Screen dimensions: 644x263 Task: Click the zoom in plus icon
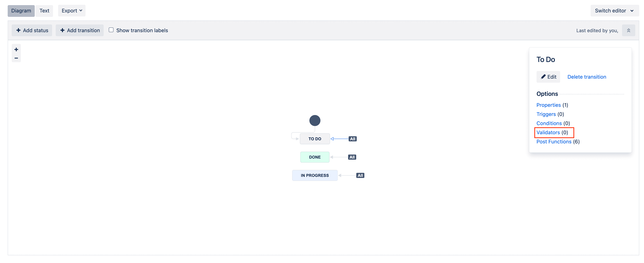pyautogui.click(x=16, y=49)
